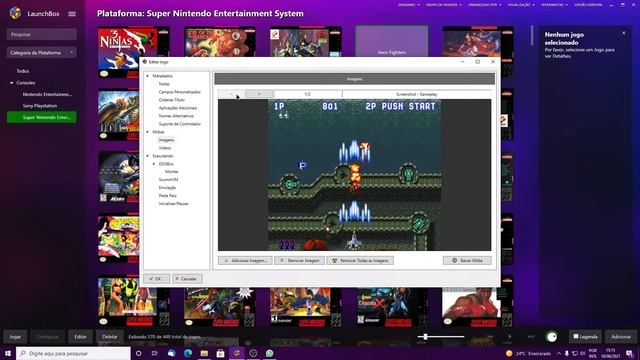Confirm the dialog with OK

pos(156,279)
